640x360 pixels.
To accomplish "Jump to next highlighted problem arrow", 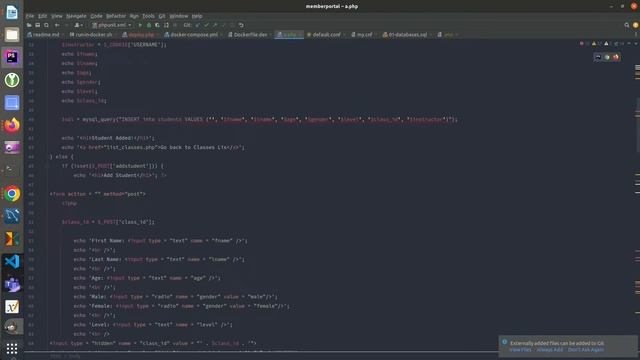I will [x=636, y=44].
